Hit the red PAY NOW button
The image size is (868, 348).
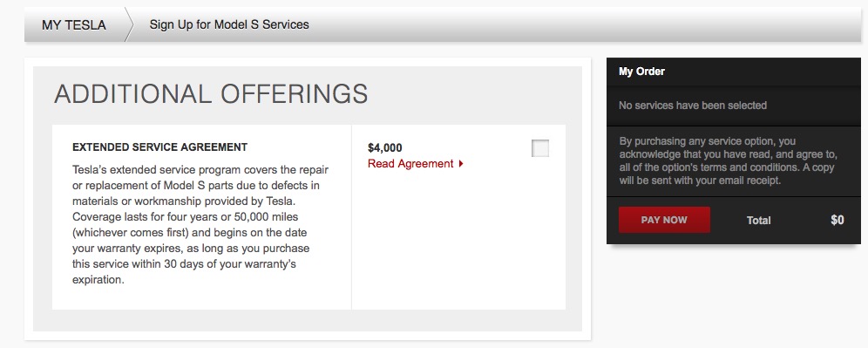(x=664, y=220)
